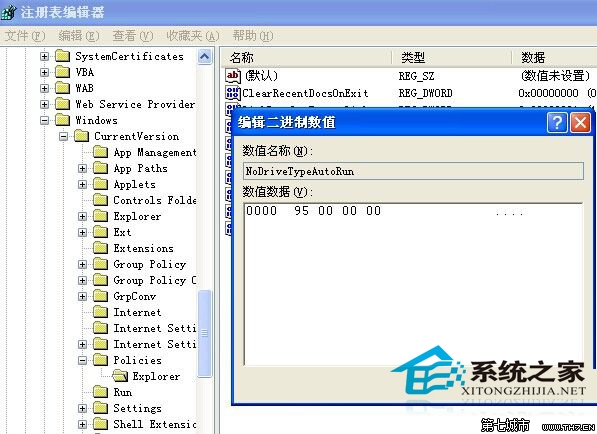
Task: Expand the Settings tree node
Action: 83,408
